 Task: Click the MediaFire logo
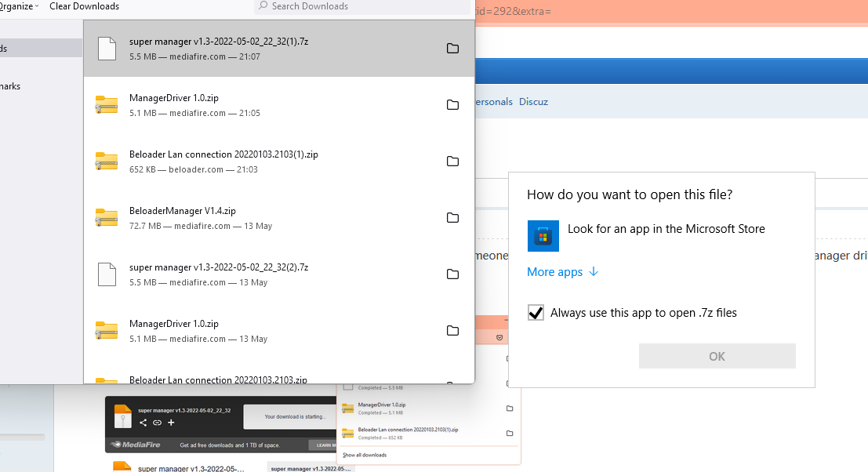136,445
